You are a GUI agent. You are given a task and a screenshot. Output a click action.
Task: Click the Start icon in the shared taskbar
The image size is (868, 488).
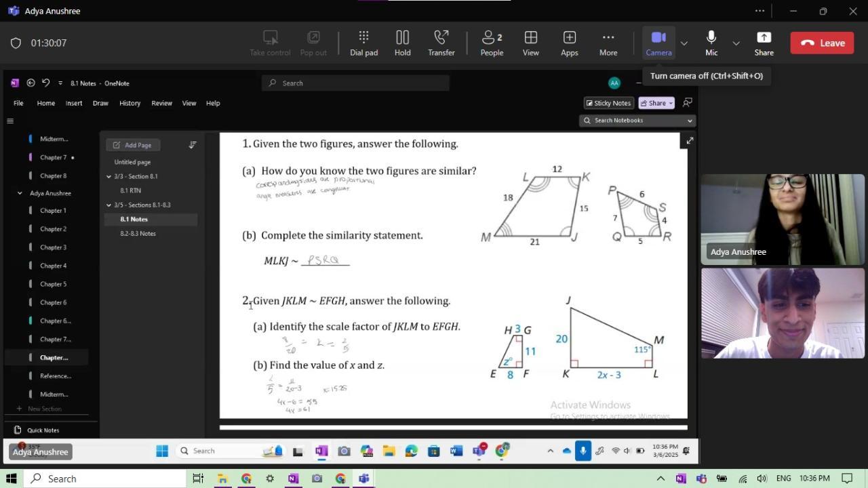tap(162, 451)
